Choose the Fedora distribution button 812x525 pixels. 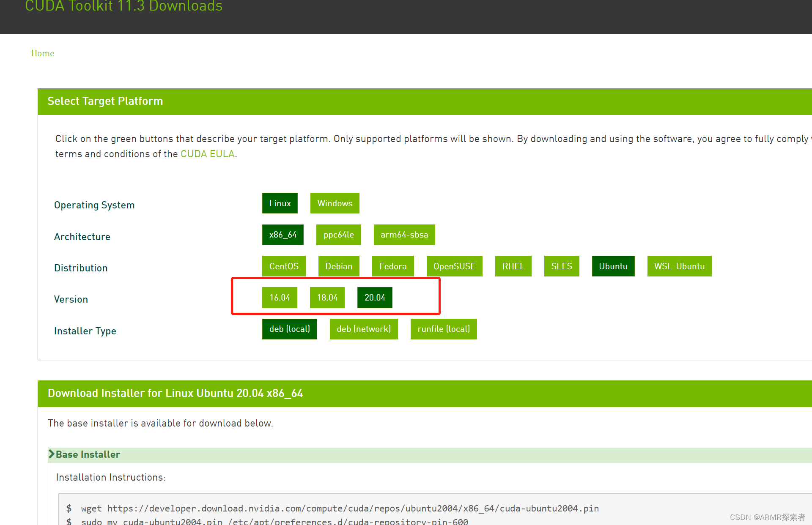click(x=392, y=266)
